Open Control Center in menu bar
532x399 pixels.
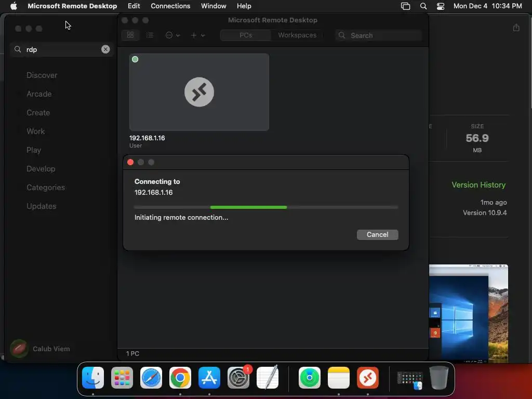[441, 6]
